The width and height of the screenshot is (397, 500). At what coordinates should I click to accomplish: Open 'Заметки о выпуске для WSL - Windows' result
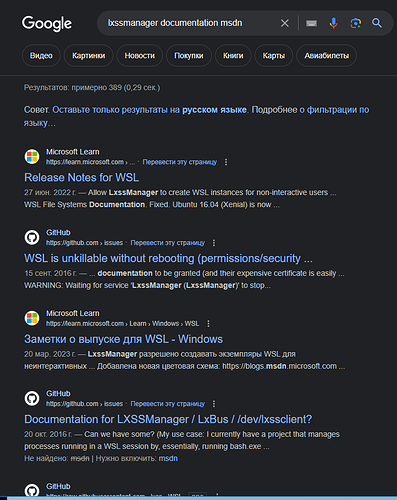point(123,339)
